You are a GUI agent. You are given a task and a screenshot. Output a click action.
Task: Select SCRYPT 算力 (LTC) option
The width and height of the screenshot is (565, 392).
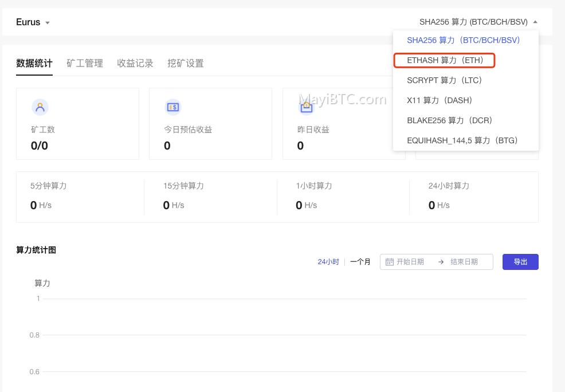(444, 80)
